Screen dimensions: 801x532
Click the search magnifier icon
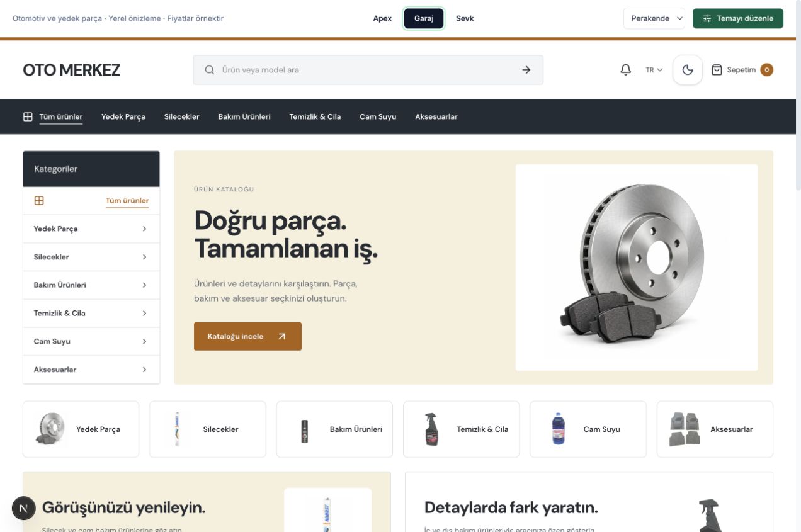tap(210, 70)
